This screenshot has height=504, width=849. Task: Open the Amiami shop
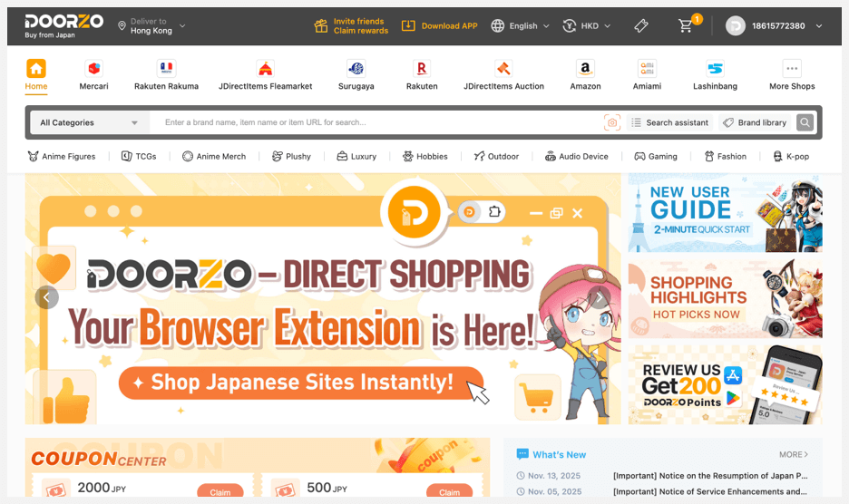tap(647, 75)
